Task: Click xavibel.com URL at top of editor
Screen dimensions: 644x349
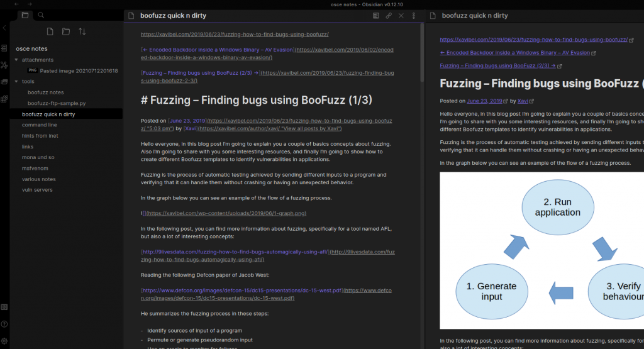Action: (x=235, y=35)
